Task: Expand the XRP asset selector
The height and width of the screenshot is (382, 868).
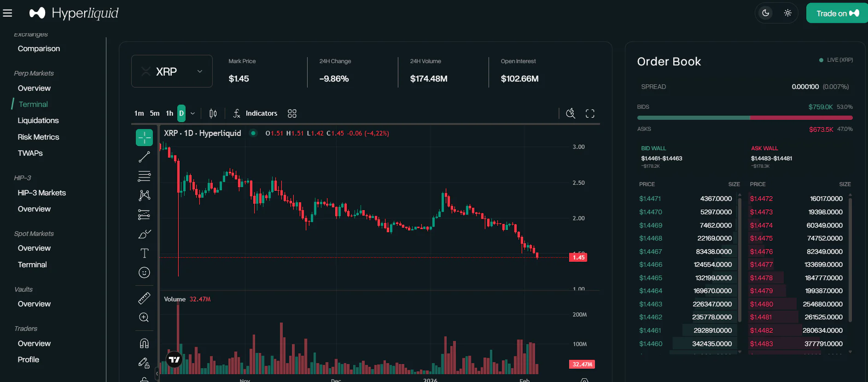Action: [x=172, y=71]
